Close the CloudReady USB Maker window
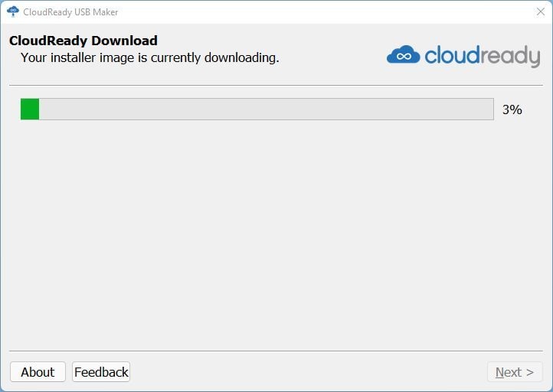 pyautogui.click(x=540, y=12)
